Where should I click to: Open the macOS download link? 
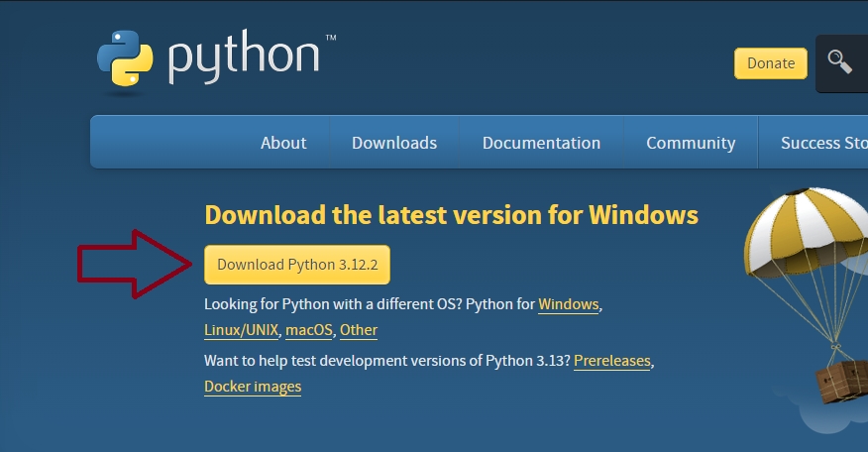(x=310, y=330)
